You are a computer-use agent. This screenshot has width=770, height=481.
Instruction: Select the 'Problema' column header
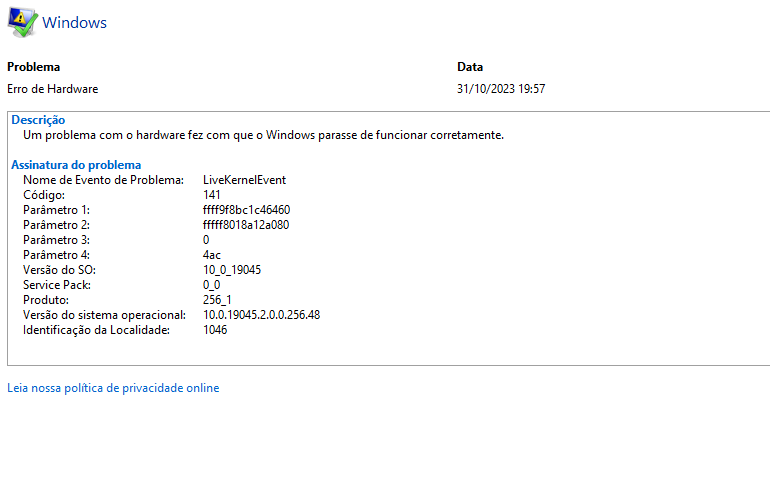pyautogui.click(x=33, y=67)
